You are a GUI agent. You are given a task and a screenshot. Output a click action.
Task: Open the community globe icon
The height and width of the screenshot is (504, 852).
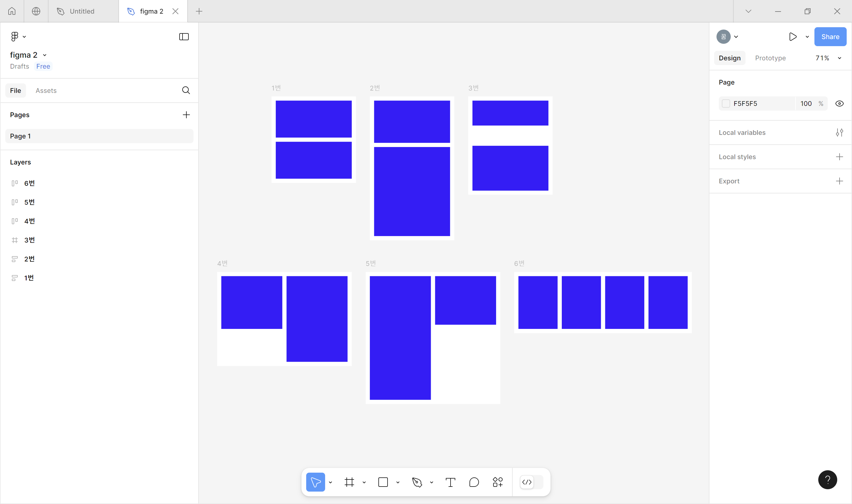(36, 11)
